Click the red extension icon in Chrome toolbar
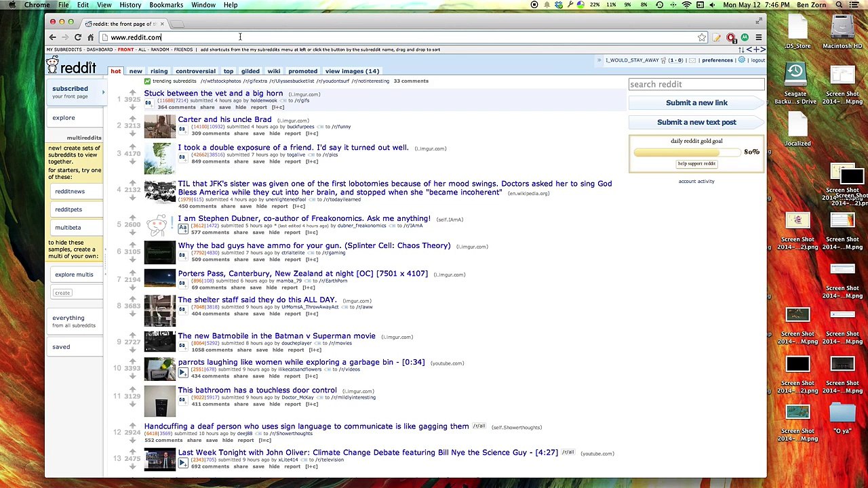The image size is (868, 488). [731, 37]
